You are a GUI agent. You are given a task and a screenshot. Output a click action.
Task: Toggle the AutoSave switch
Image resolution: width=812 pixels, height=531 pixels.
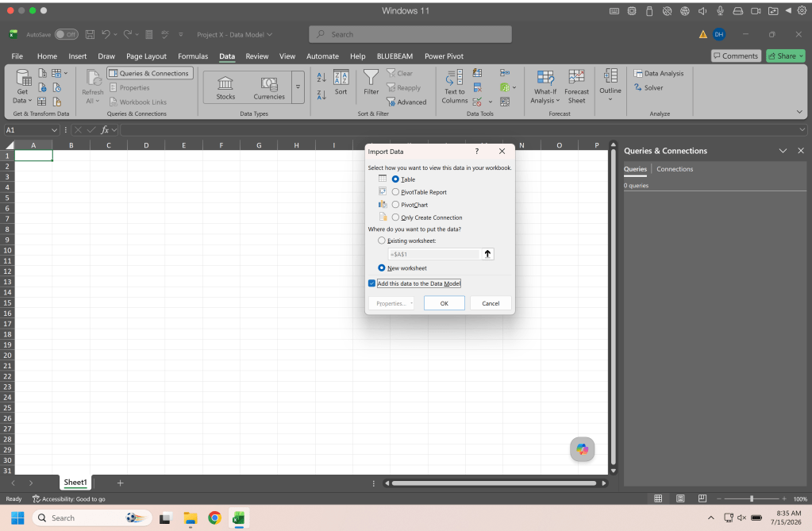click(67, 34)
